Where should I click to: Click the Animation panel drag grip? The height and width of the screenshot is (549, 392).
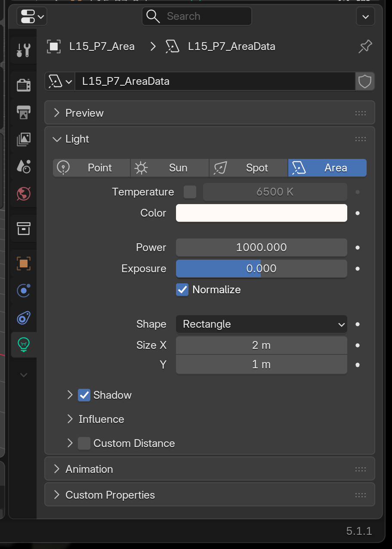point(361,469)
